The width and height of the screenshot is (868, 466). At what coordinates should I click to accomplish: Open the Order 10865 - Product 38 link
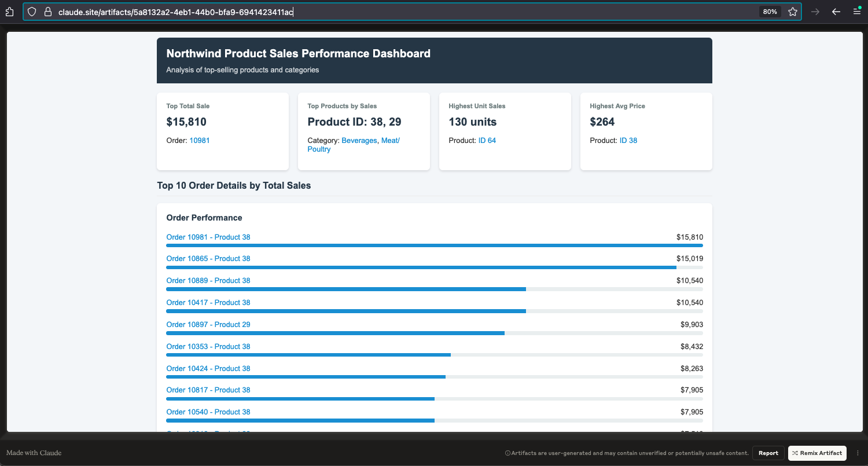tap(208, 259)
